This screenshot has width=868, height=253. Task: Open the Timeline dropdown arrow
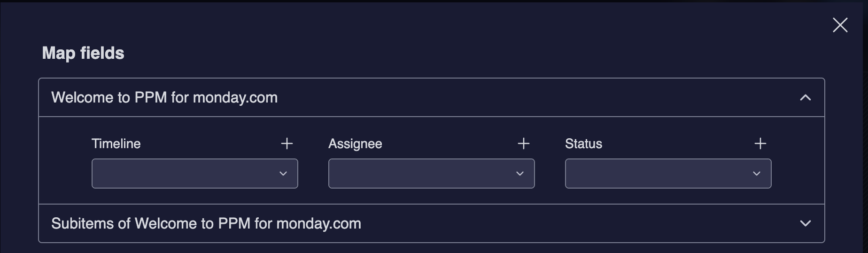click(x=283, y=174)
